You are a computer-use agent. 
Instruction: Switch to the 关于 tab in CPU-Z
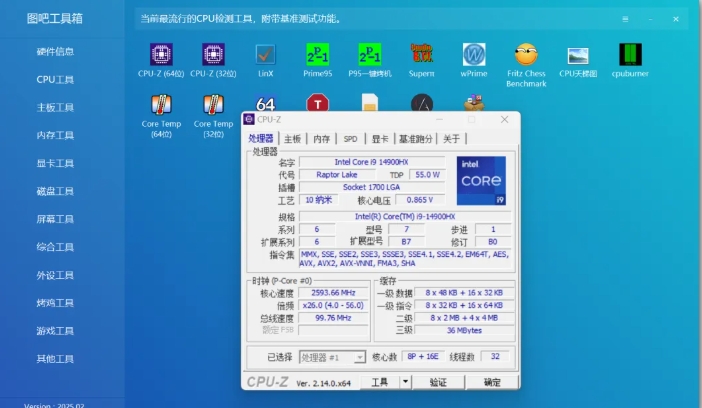point(451,139)
